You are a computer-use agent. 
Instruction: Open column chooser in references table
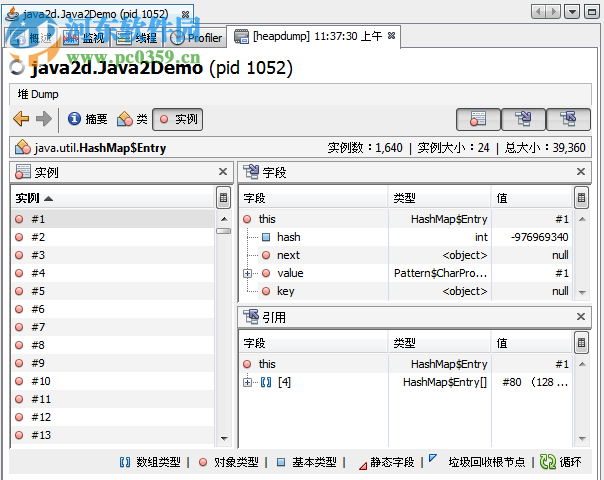pyautogui.click(x=581, y=342)
